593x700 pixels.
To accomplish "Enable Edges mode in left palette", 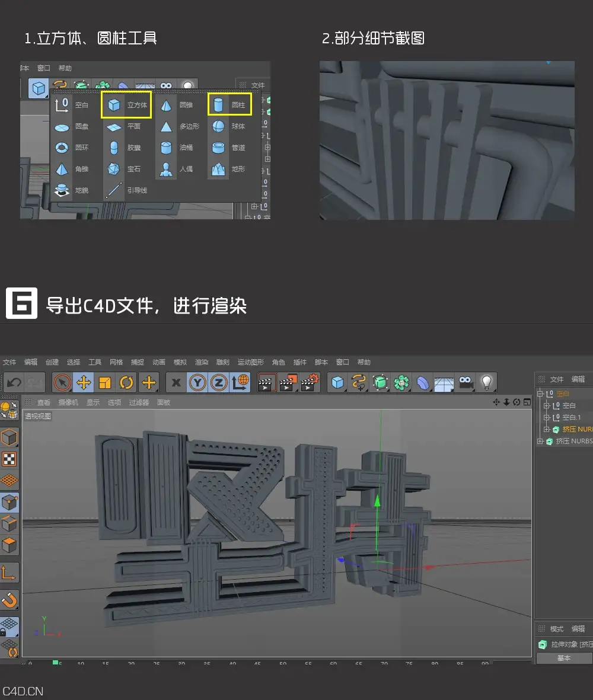I will tap(9, 523).
